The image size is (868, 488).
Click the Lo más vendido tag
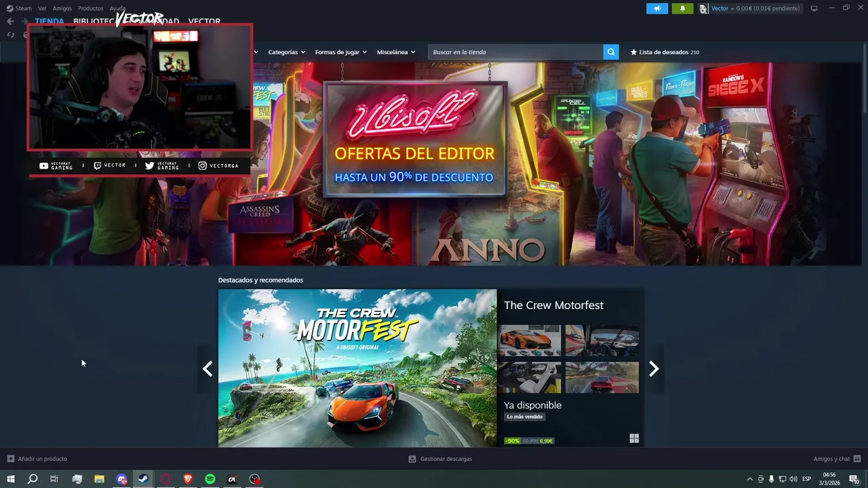[x=525, y=417]
